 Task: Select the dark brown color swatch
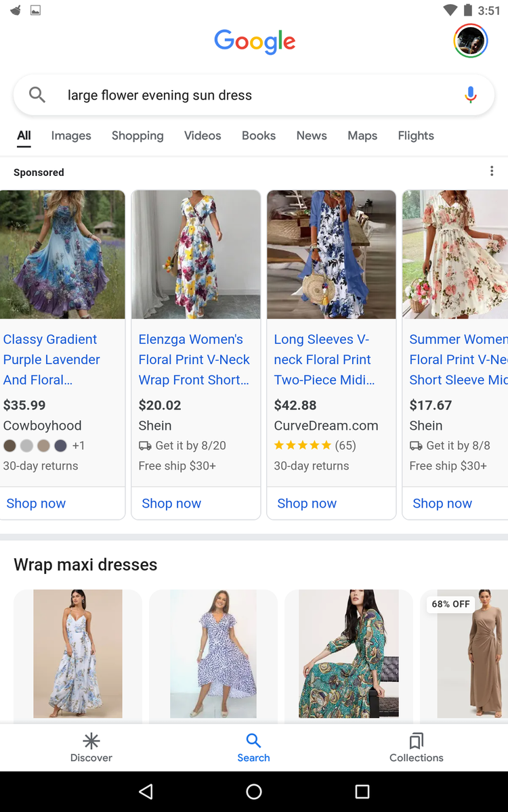click(x=9, y=446)
